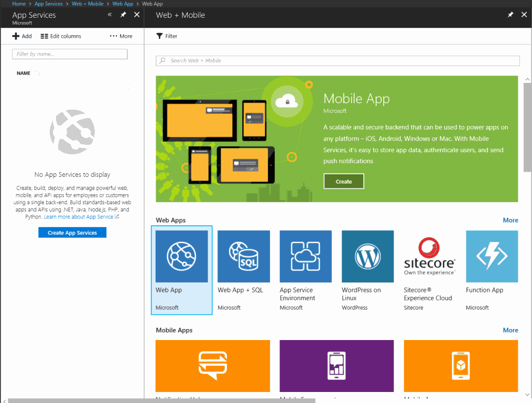Click the Web Apps section heading

pyautogui.click(x=171, y=220)
